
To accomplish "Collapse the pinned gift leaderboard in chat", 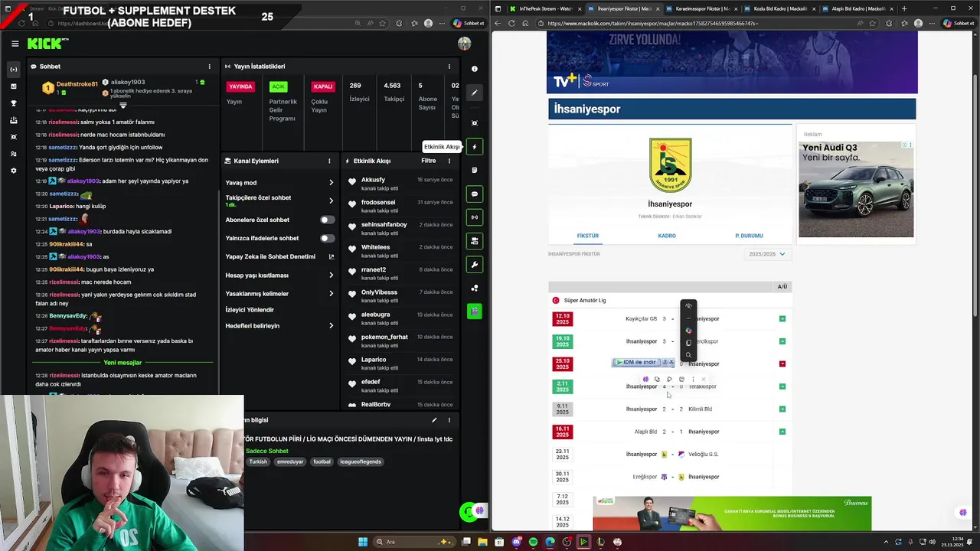I will click(x=122, y=106).
